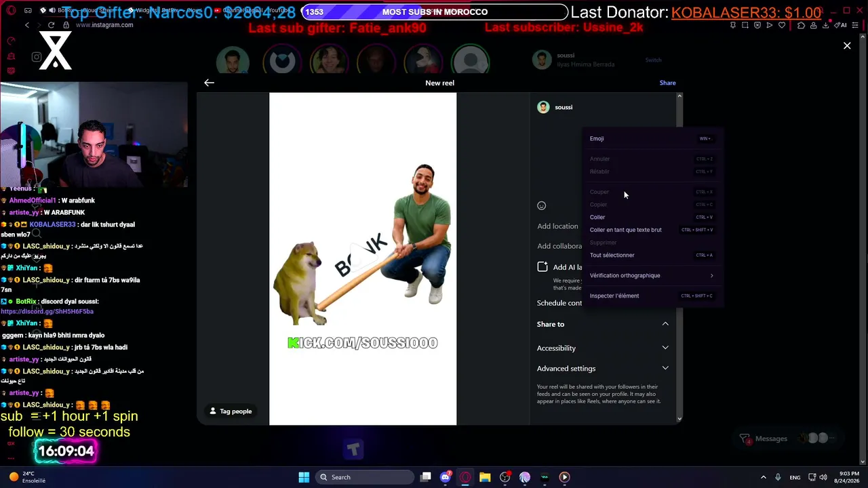Click the microphone icon in system tray
Screen dimensions: 868x488
click(778, 477)
